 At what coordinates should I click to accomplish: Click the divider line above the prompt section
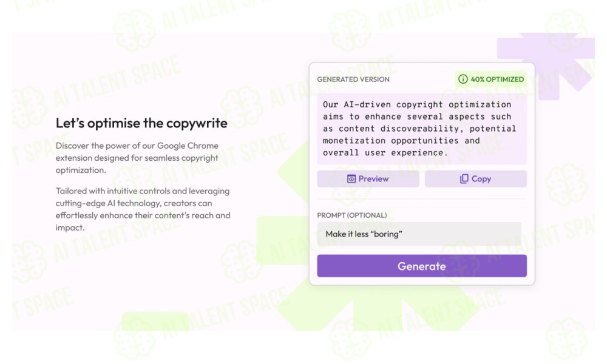pyautogui.click(x=422, y=199)
